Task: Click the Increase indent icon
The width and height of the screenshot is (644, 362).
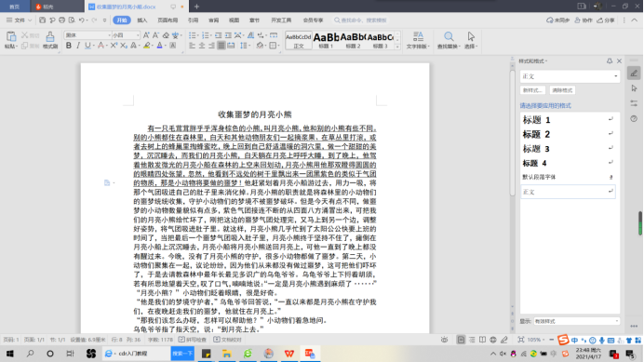Action: (x=228, y=35)
